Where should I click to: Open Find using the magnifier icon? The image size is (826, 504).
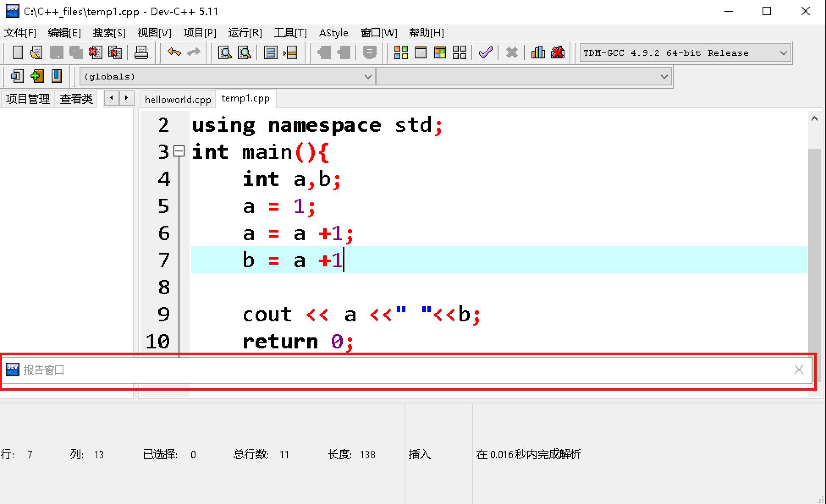coord(225,52)
